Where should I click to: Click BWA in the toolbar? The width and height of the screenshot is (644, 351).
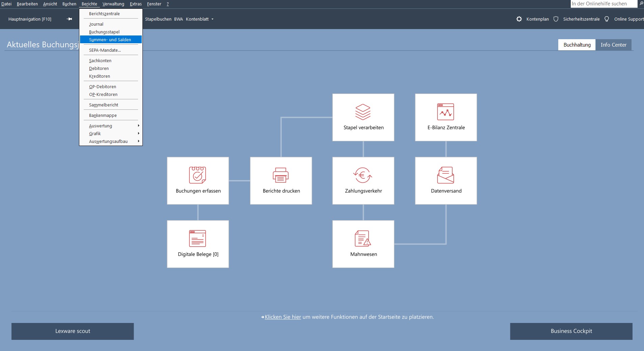point(179,19)
